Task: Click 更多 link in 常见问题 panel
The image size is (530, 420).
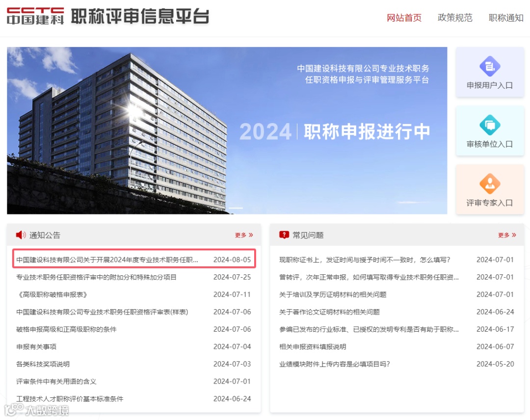Action: [507, 235]
